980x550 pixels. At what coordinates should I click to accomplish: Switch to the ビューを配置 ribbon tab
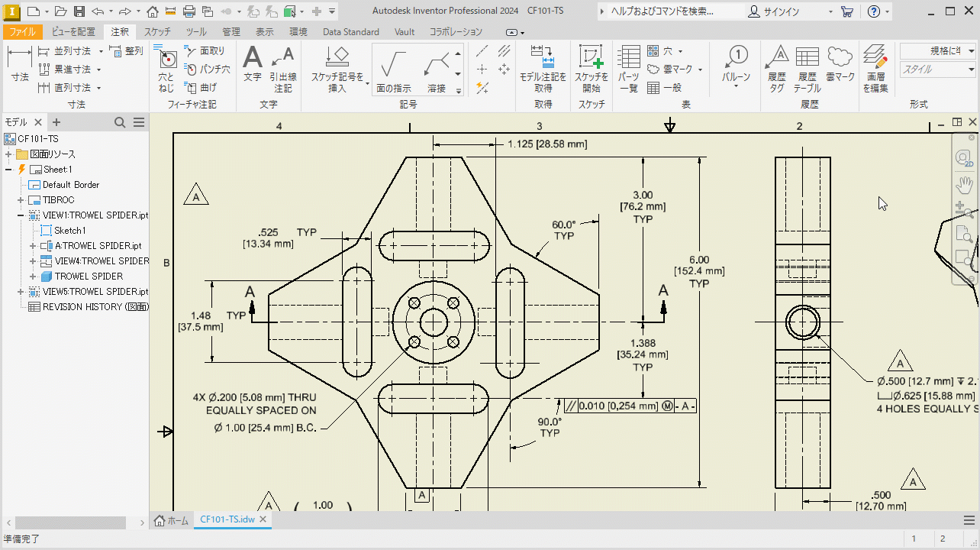coord(74,32)
